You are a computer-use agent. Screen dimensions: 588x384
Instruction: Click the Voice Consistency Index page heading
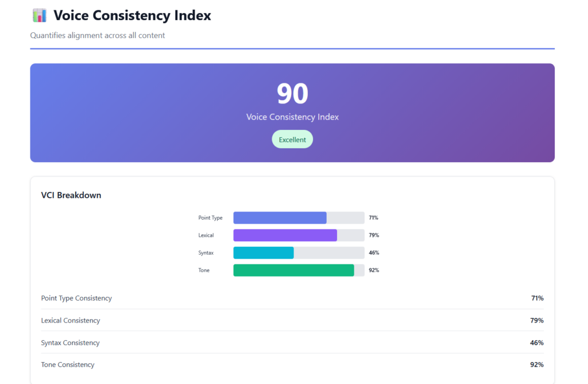point(132,16)
